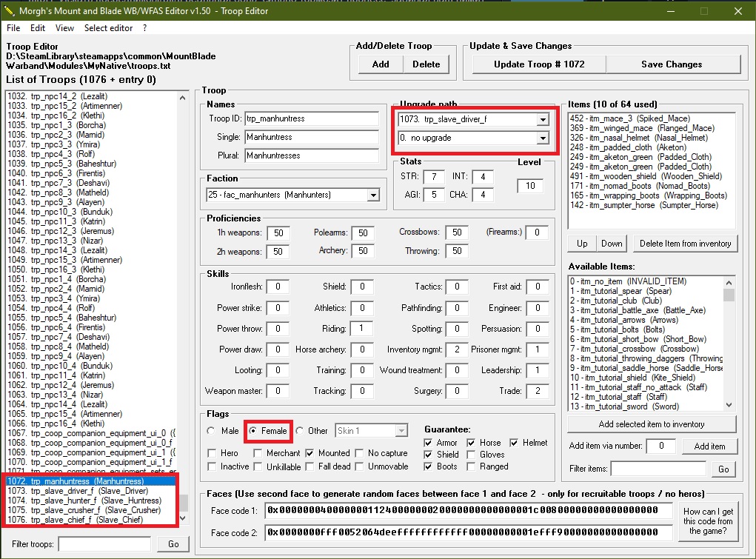Uncheck Guarantee Helmet checkbox

click(x=514, y=443)
